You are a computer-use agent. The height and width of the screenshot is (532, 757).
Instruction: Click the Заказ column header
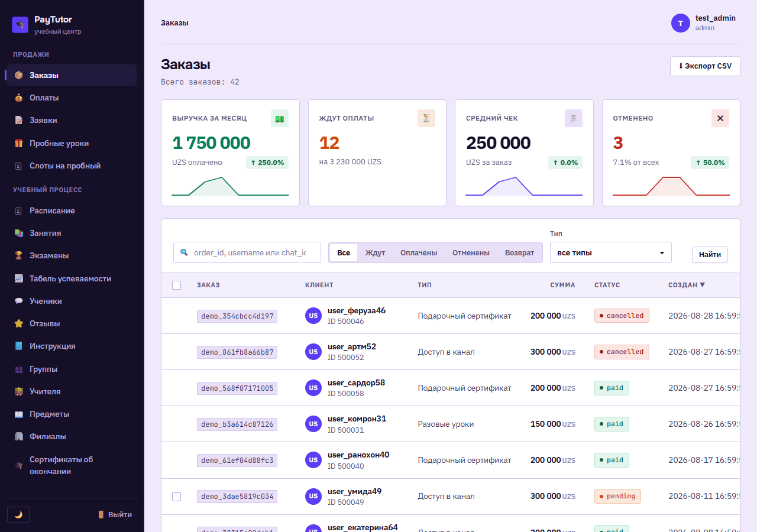tap(208, 285)
